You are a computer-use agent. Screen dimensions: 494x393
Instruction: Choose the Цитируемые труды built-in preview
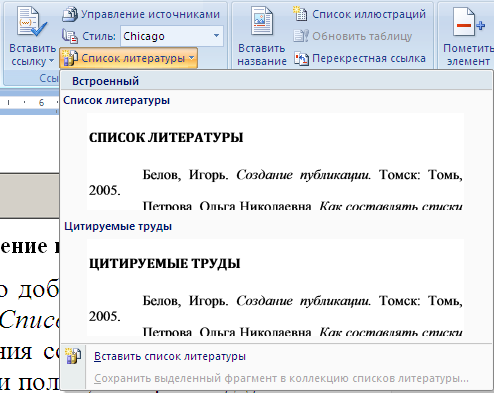(275, 287)
